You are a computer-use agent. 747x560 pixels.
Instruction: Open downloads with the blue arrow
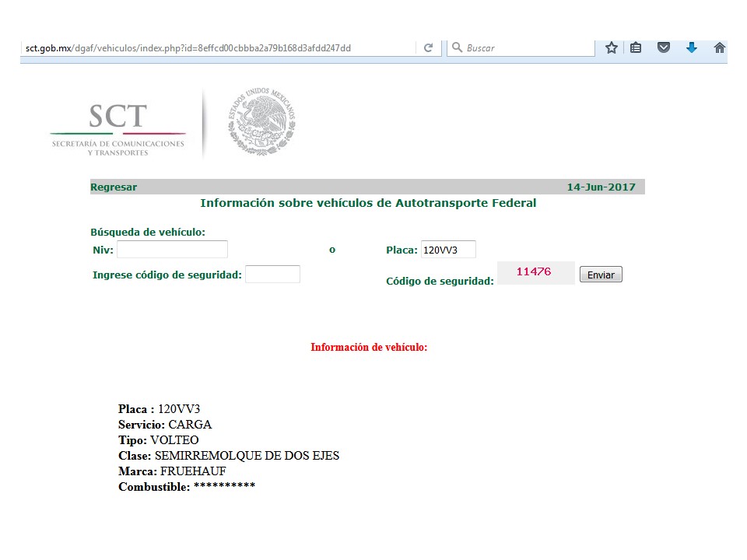[x=691, y=48]
